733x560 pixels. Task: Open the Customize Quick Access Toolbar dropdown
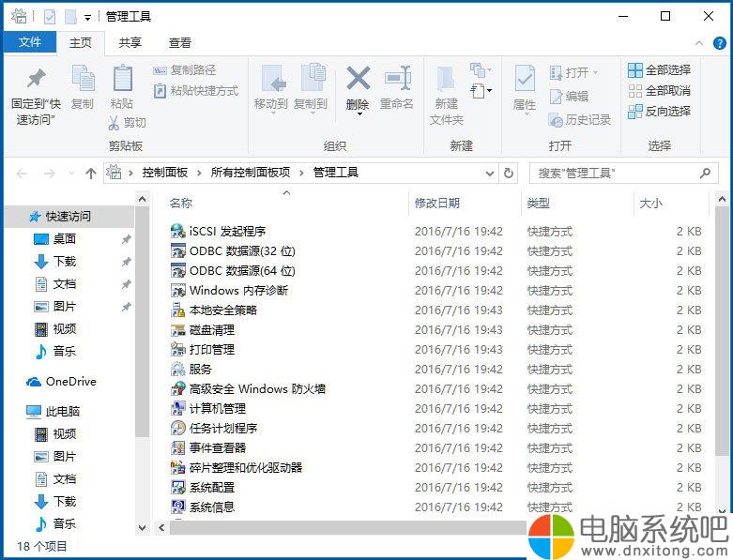click(x=87, y=18)
